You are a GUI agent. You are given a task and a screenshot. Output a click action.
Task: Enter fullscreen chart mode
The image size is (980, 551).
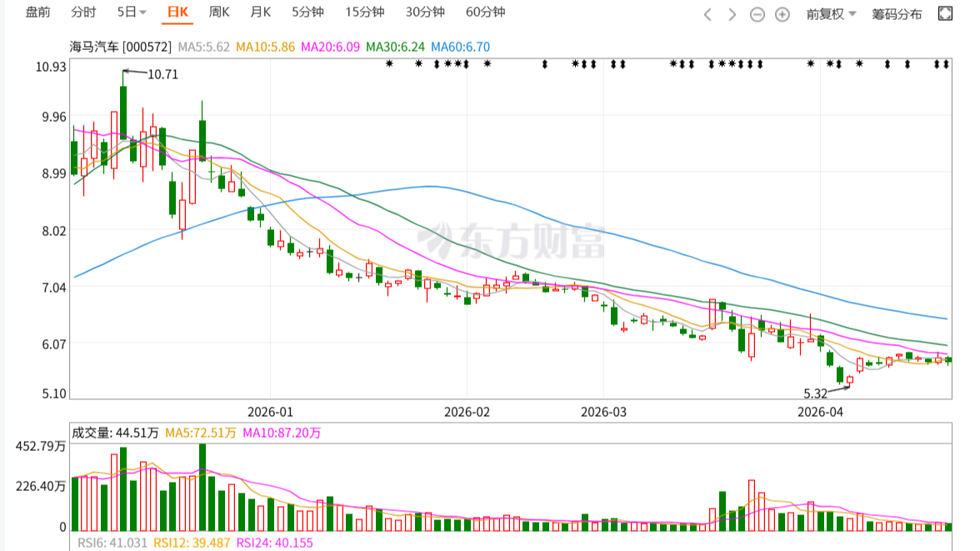click(945, 13)
